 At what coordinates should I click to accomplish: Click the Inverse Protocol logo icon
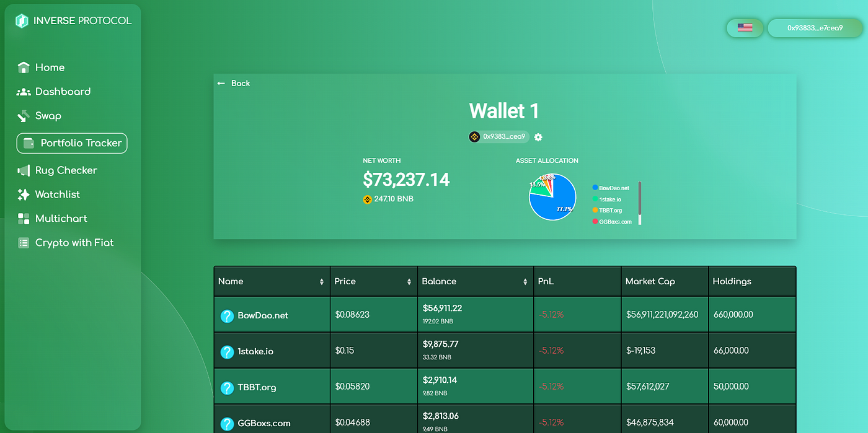[x=22, y=20]
